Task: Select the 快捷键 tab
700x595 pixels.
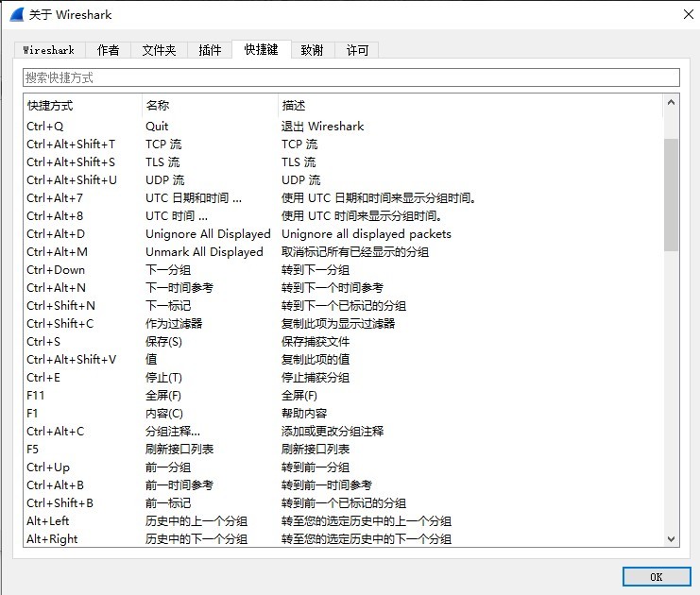Action: tap(261, 49)
